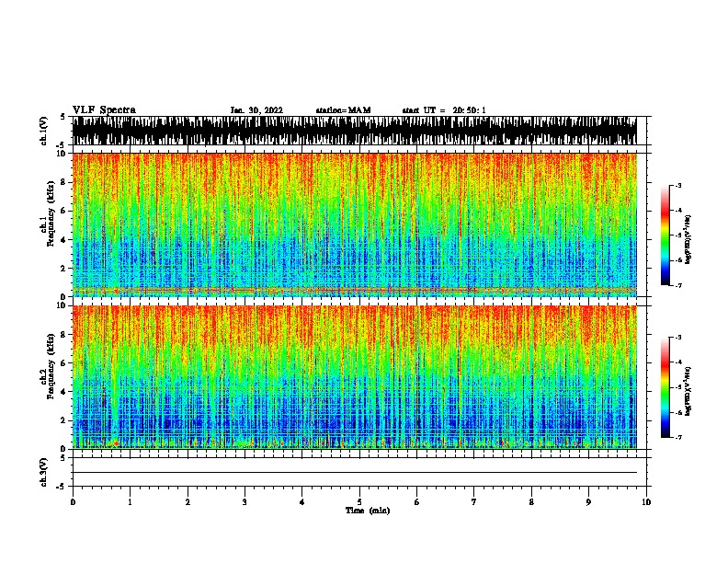Click the "start UT = 20:50: 1" text
The image size is (728, 563).
[444, 110]
